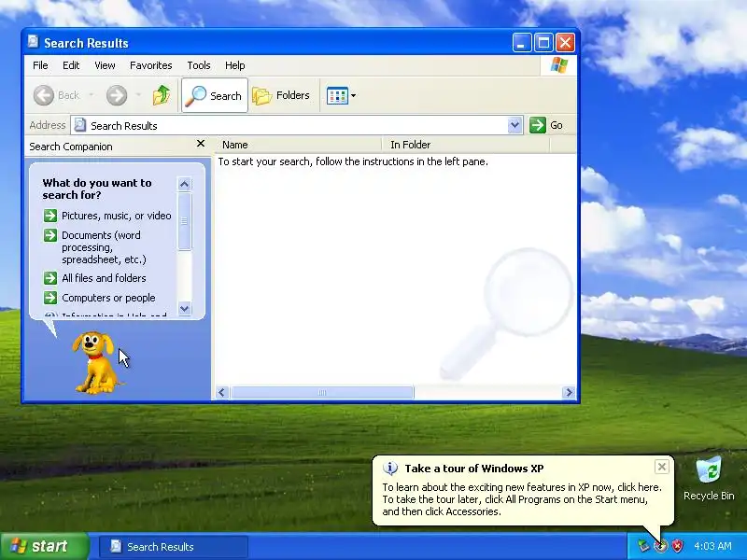Click the Search Companion vertical scroll thumb
The width and height of the screenshot is (747, 560).
[184, 221]
